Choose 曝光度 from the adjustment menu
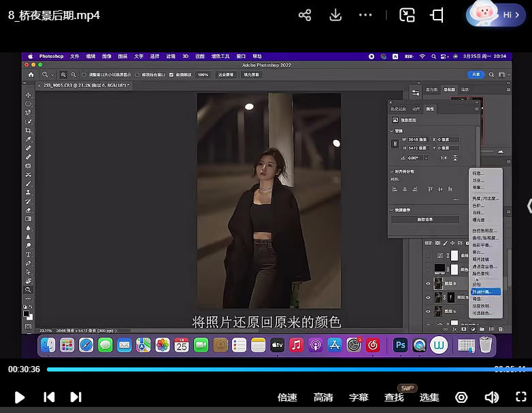 480,220
